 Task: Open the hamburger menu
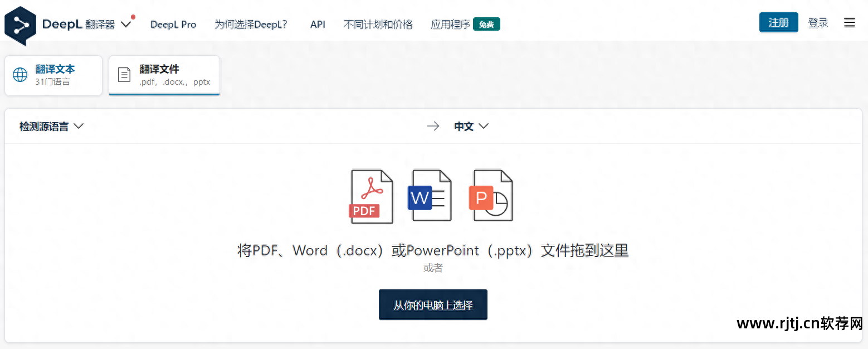click(x=849, y=22)
